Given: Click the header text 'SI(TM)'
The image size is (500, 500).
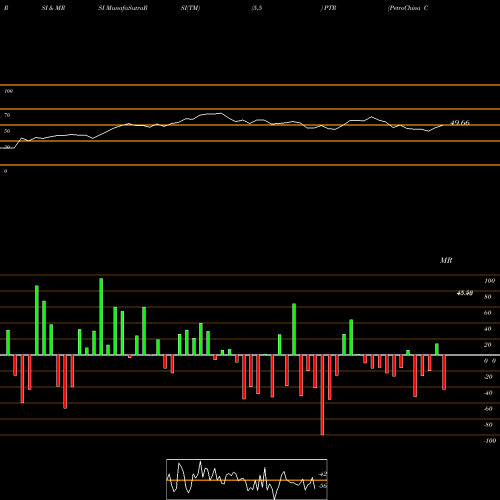Looking at the screenshot, I should (190, 8).
